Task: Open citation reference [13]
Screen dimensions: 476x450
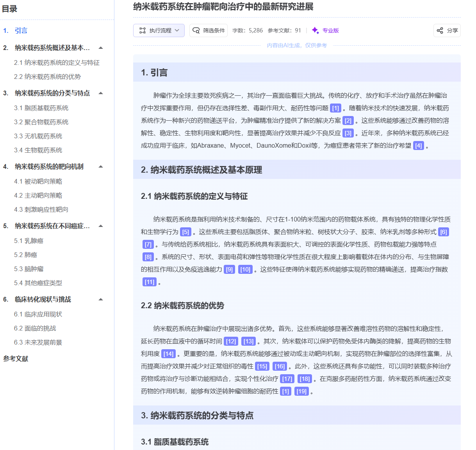Action: click(x=248, y=341)
